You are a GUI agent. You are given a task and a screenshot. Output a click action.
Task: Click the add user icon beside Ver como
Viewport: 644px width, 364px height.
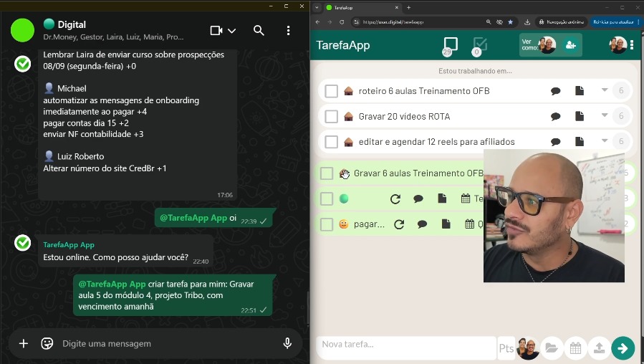click(570, 45)
